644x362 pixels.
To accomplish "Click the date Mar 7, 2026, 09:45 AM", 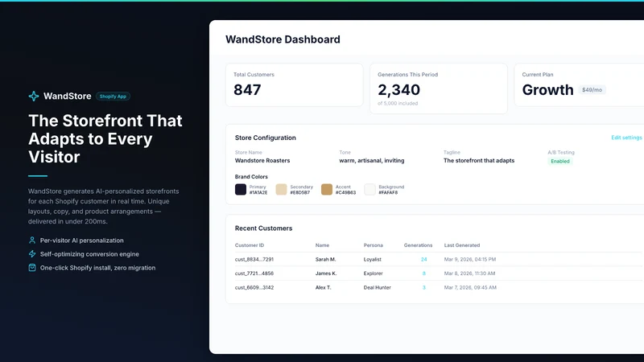I will (x=470, y=288).
